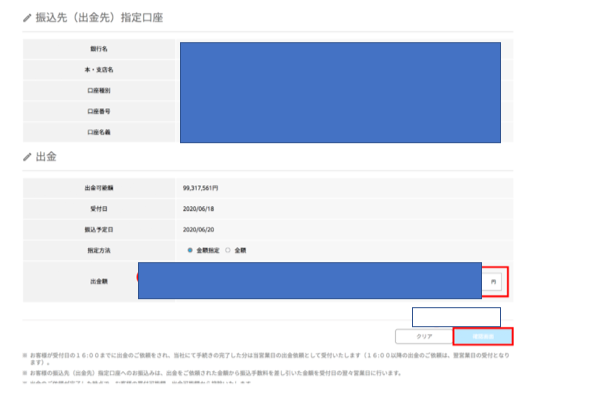Click the light blue confirm button beside クリア
The image size is (611, 398).
point(483,336)
